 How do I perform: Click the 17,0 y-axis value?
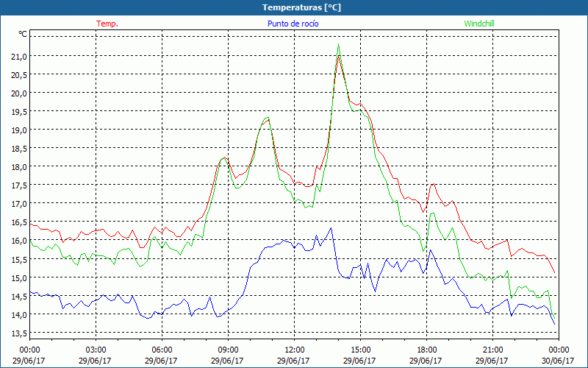click(x=19, y=204)
